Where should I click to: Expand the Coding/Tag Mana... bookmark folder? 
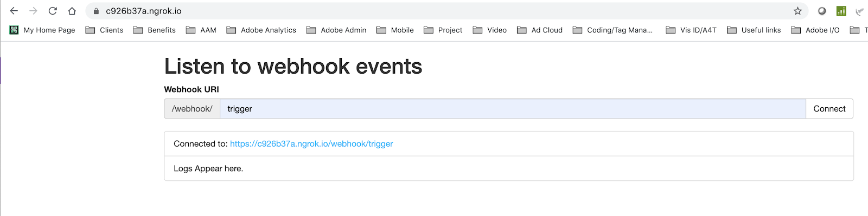(613, 30)
